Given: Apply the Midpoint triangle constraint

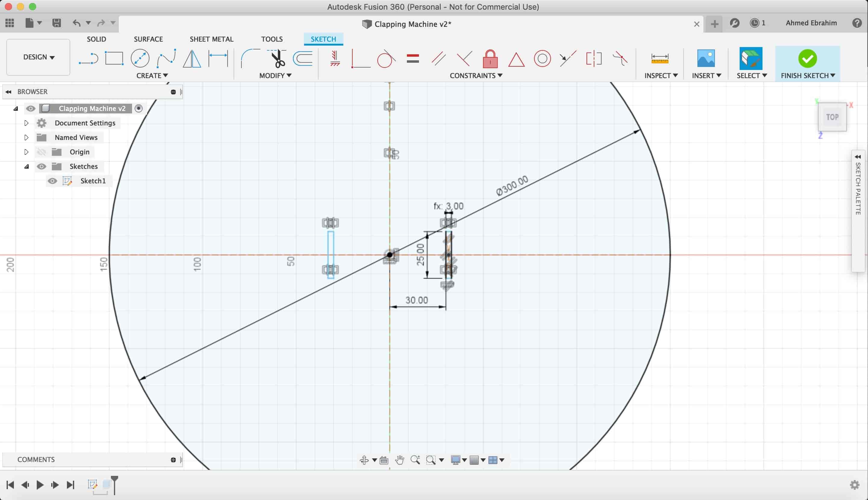Looking at the screenshot, I should [x=516, y=59].
